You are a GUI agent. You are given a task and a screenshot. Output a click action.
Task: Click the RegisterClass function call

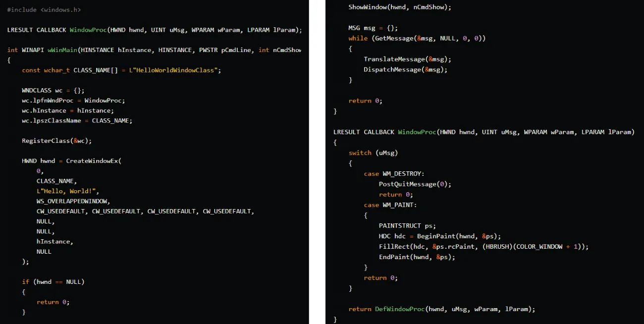[50, 140]
